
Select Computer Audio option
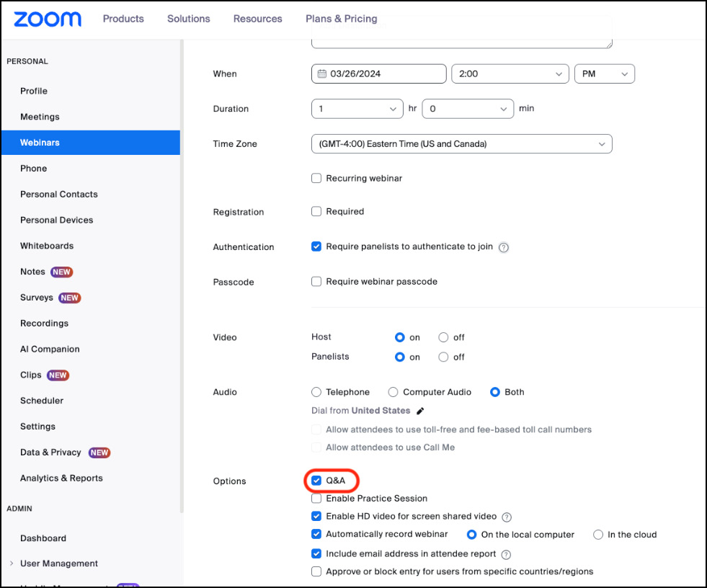(393, 392)
